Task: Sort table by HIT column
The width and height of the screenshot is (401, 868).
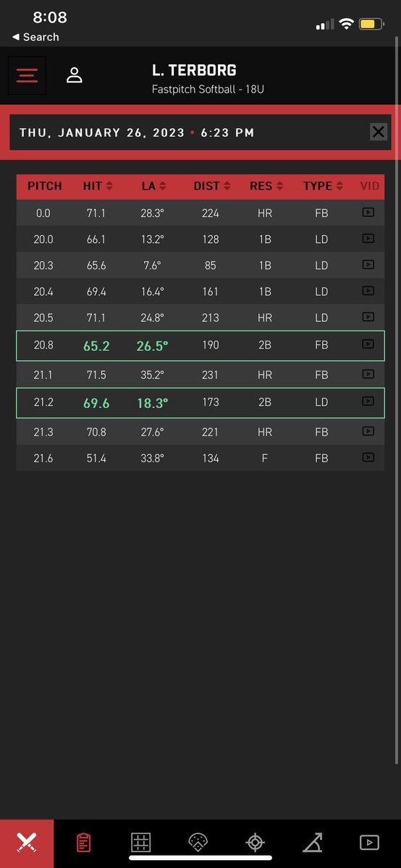Action: tap(98, 186)
